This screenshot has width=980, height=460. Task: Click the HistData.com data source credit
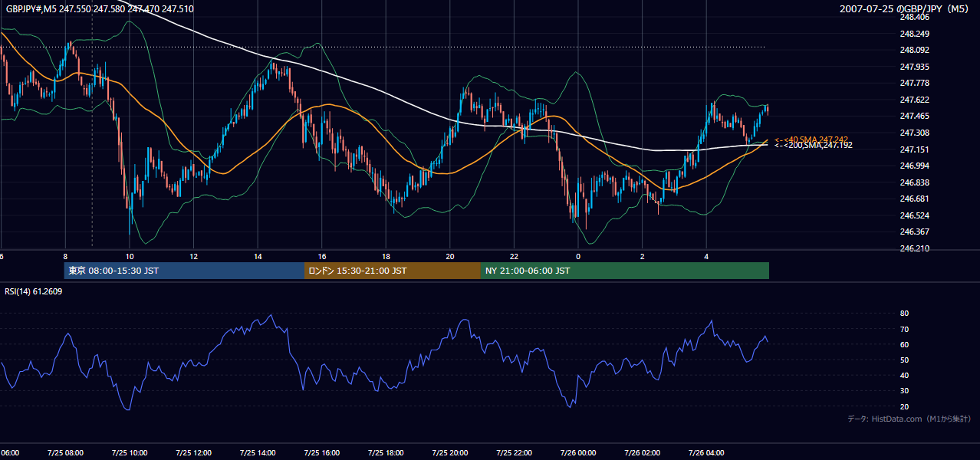click(909, 419)
